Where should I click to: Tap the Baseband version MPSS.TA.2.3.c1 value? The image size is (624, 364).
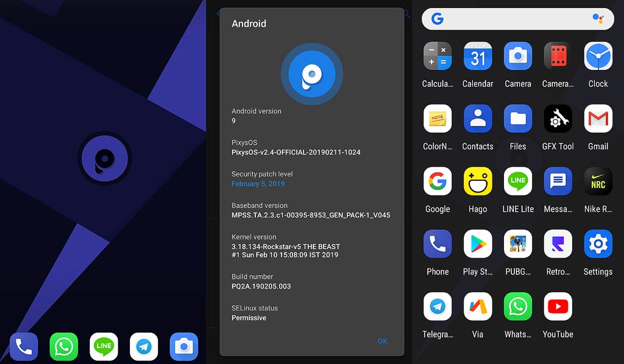click(311, 215)
